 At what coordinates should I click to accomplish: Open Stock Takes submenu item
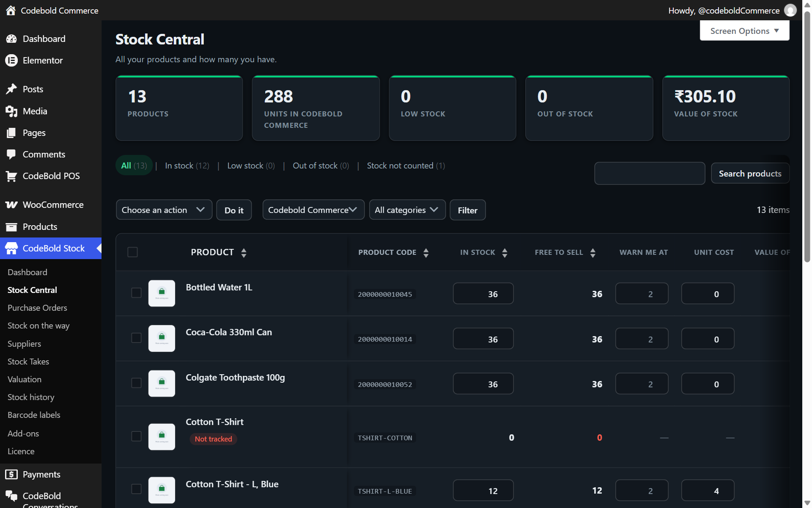(x=28, y=362)
